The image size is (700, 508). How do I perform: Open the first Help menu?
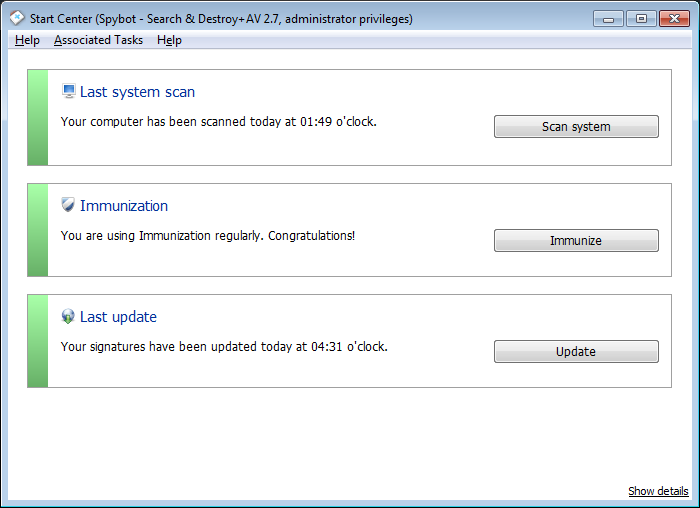(x=27, y=40)
